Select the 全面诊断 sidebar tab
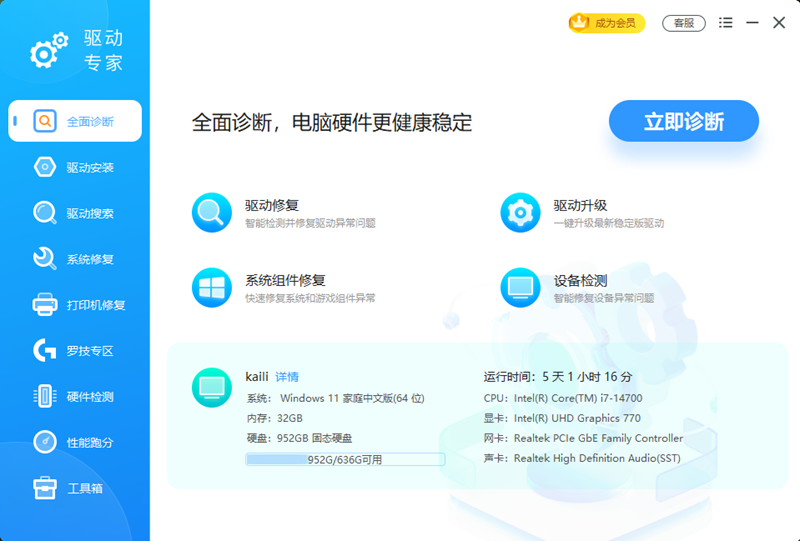 coord(76,122)
